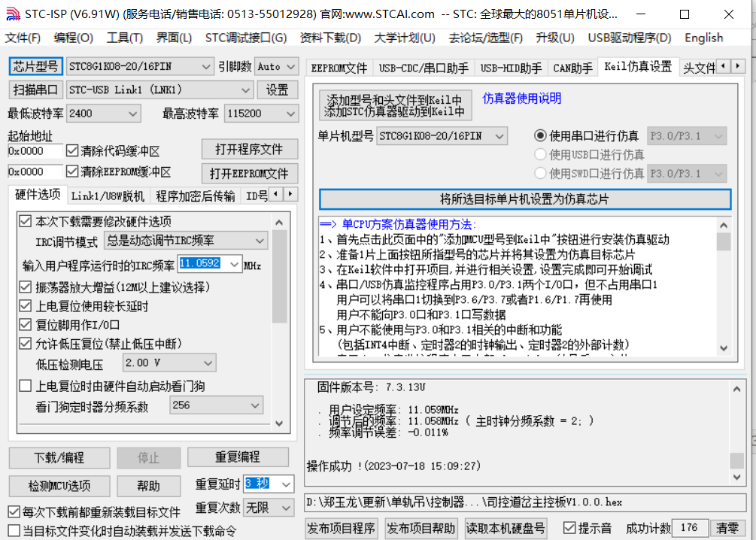Screen dimensions: 756x540
Task: Click 打开程序文件 button
Action: (x=249, y=149)
